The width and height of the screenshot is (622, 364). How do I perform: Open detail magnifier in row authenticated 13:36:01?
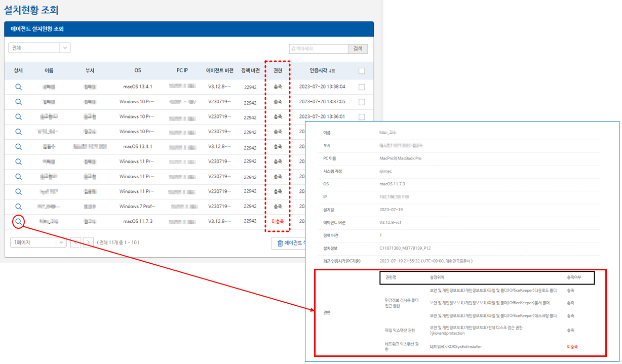click(18, 116)
